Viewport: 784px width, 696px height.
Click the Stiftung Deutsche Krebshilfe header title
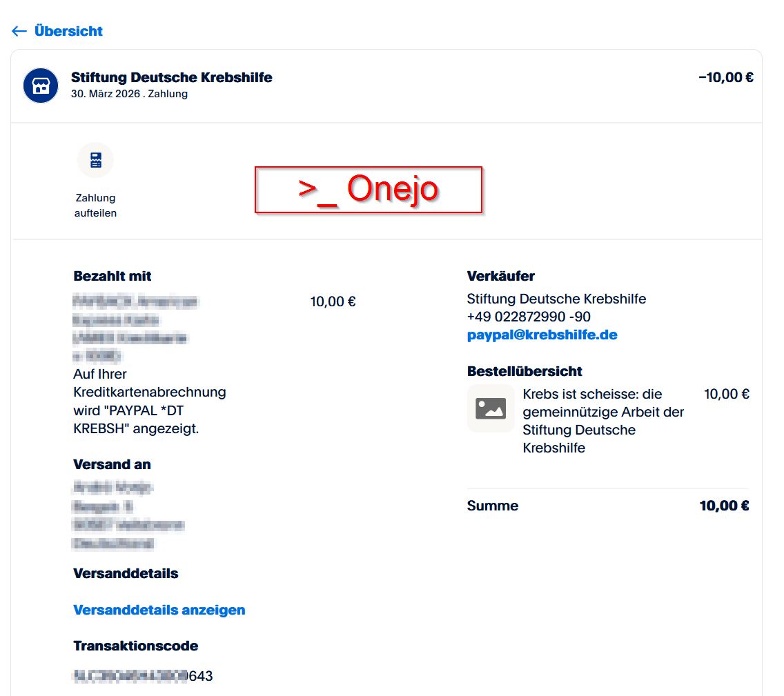click(171, 77)
